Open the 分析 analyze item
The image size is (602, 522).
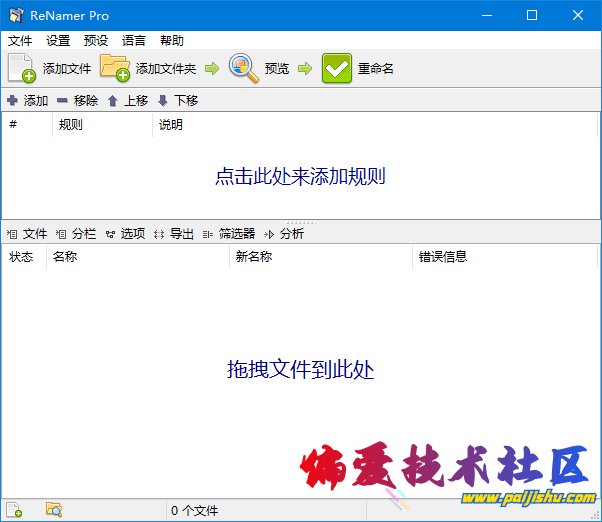tap(292, 234)
